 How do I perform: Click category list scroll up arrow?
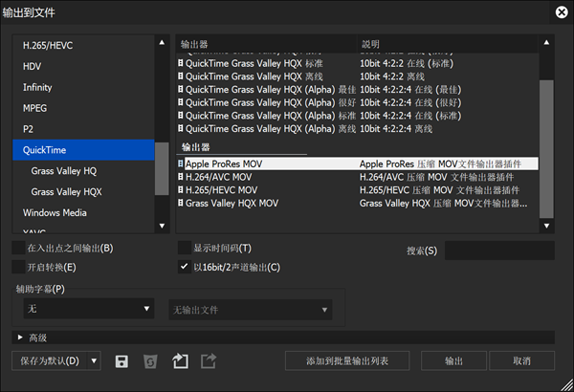(162, 42)
